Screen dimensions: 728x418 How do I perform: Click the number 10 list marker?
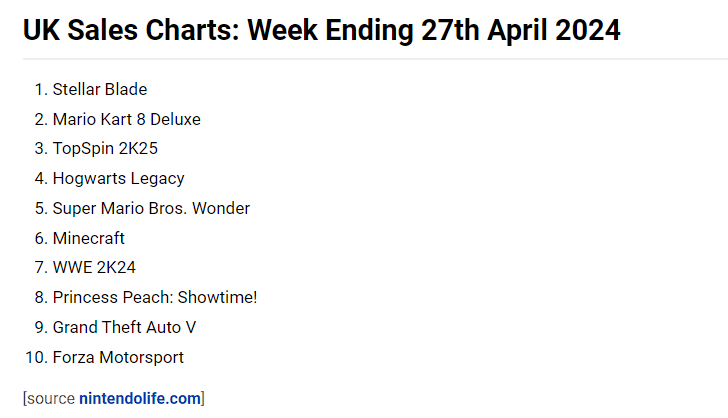[36, 357]
